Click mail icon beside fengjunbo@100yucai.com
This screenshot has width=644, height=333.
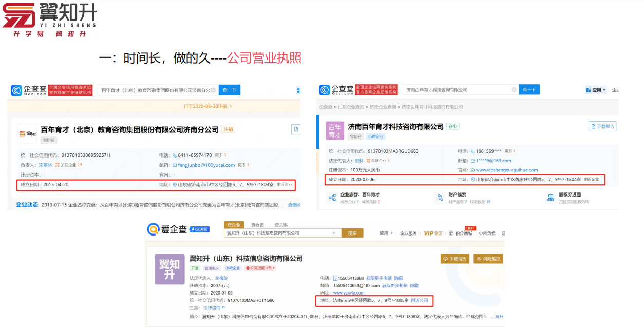click(175, 165)
